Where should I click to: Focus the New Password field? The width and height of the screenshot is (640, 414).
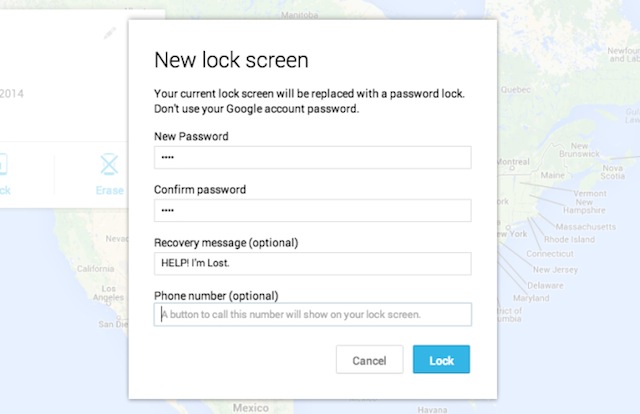click(x=313, y=157)
